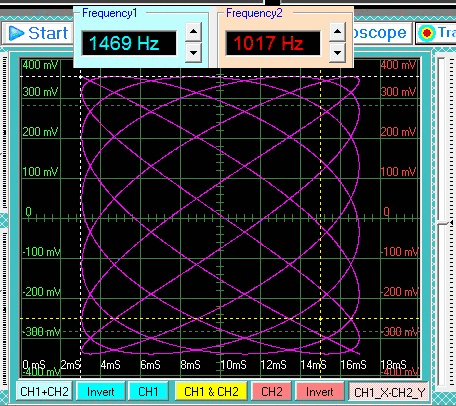Click the Start button label
Image resolution: width=456 pixels, height=406 pixels.
click(x=48, y=33)
